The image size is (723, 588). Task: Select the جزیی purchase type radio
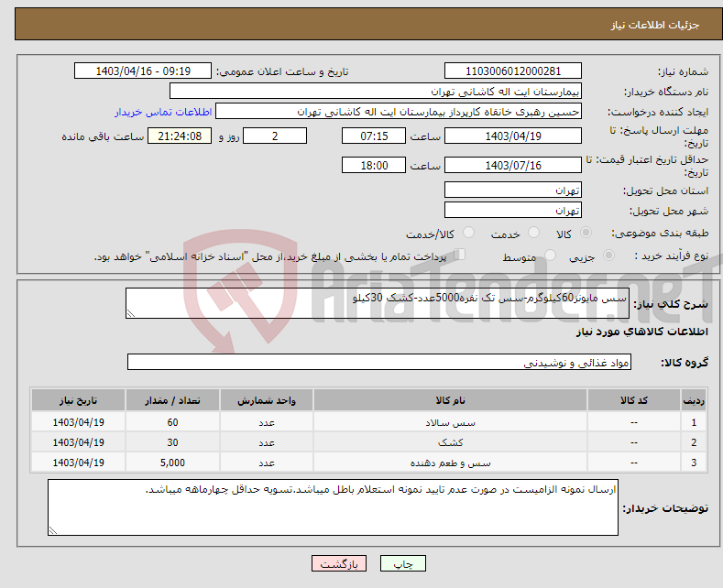pyautogui.click(x=608, y=255)
